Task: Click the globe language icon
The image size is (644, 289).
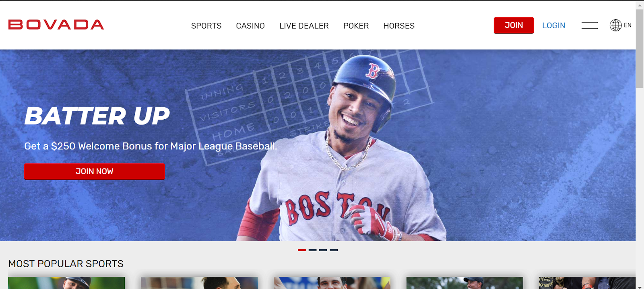Action: [x=615, y=25]
